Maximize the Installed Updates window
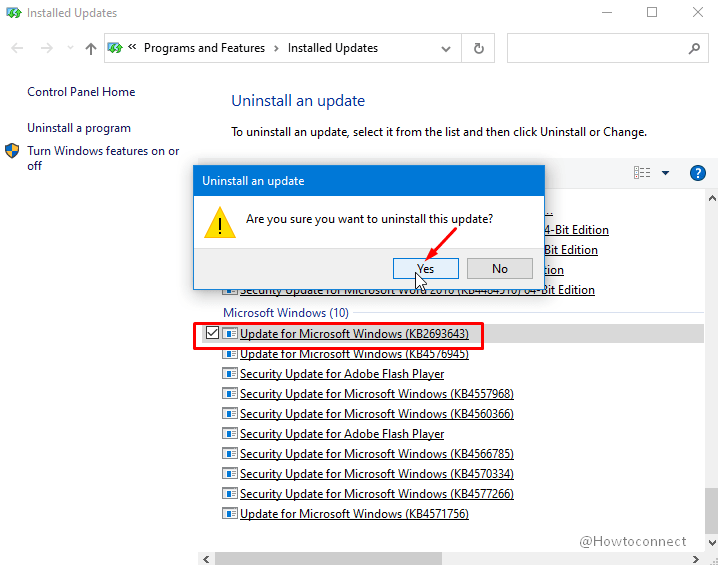 coord(652,13)
